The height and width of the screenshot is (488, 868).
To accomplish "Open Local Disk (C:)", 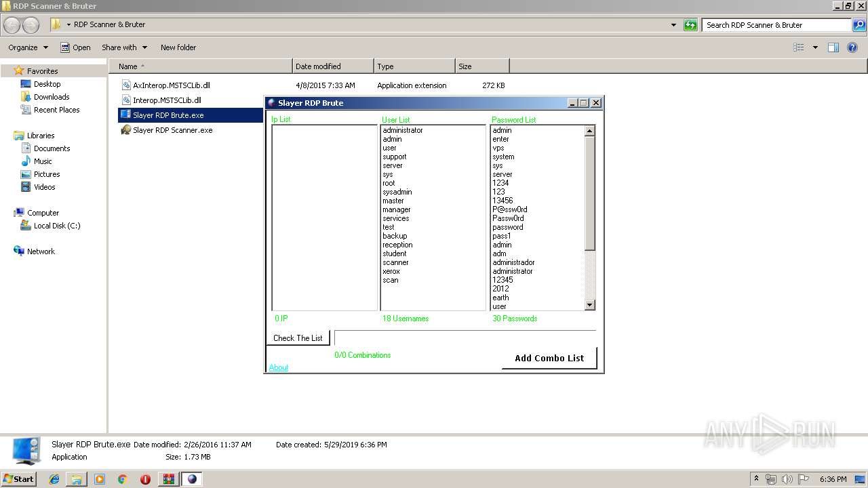I will tap(57, 226).
